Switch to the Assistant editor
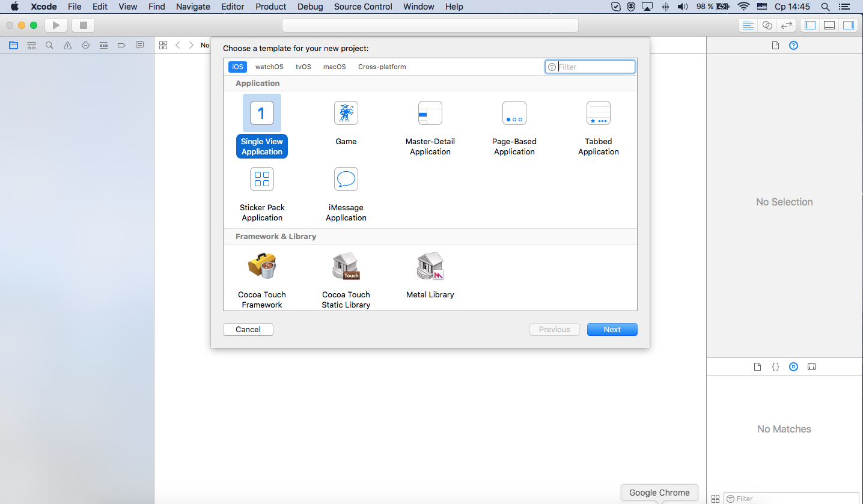The width and height of the screenshot is (863, 504). 767,25
